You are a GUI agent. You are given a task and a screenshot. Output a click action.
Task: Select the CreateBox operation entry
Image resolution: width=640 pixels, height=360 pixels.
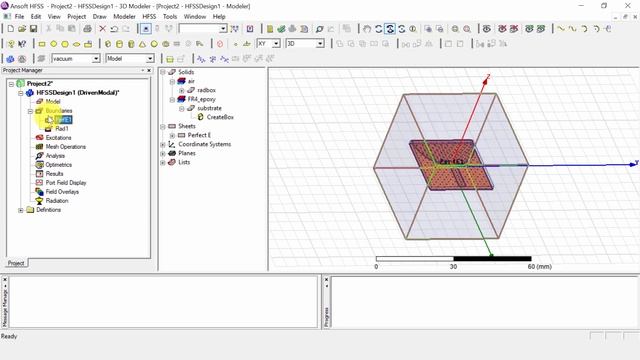pos(220,117)
